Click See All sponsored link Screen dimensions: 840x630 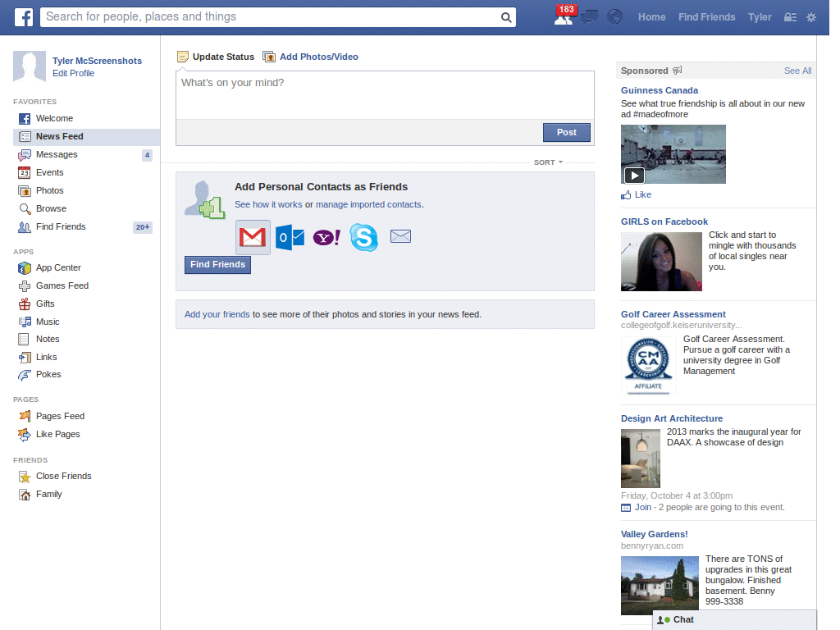(797, 71)
